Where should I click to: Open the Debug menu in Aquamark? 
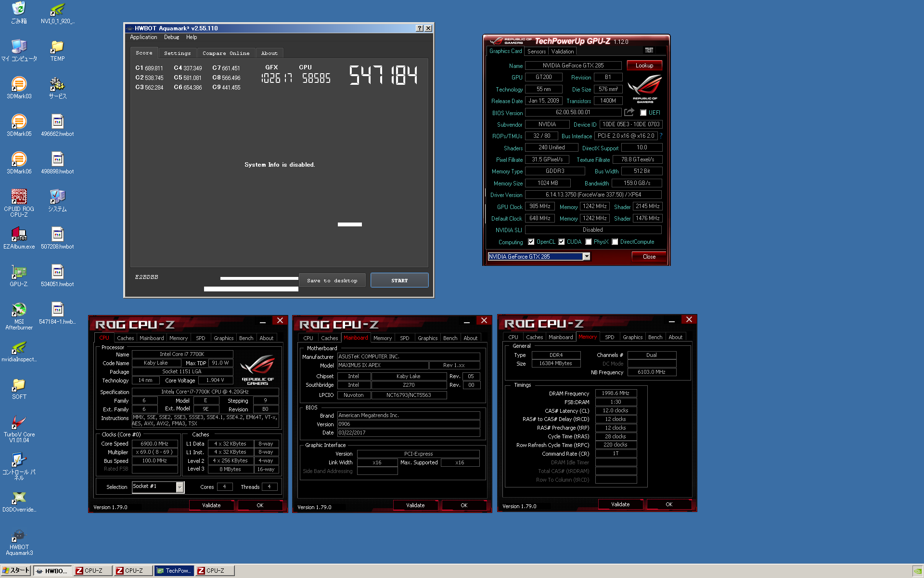pos(171,37)
